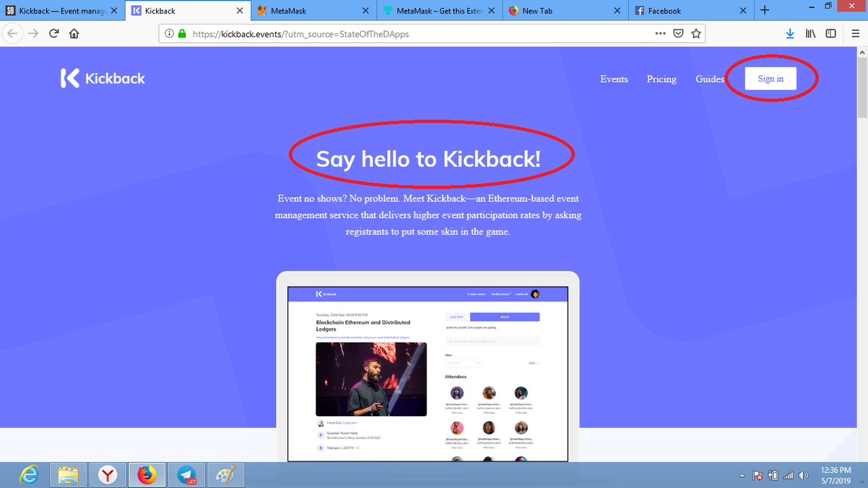The width and height of the screenshot is (868, 488).
Task: Select the active Kickback tab
Action: (x=188, y=10)
